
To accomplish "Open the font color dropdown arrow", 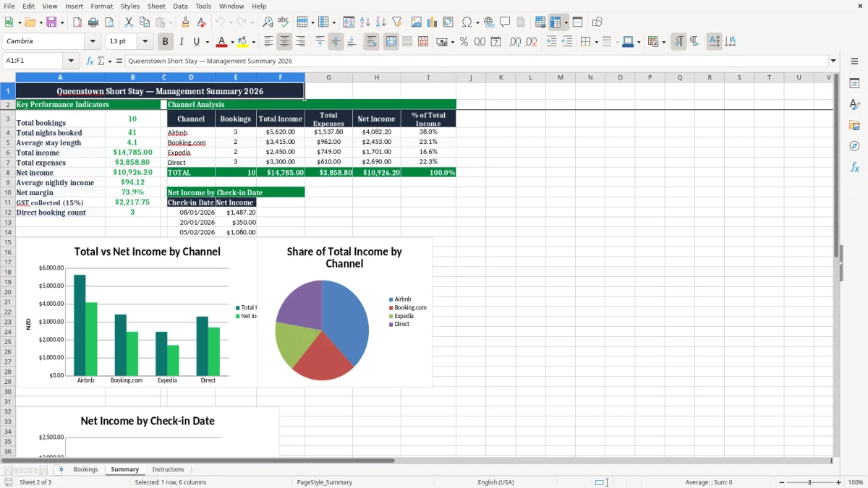I will [232, 42].
